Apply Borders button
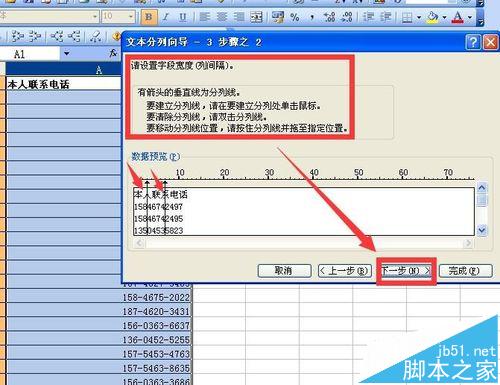Viewport: 500px width, 385px height. (407, 17)
